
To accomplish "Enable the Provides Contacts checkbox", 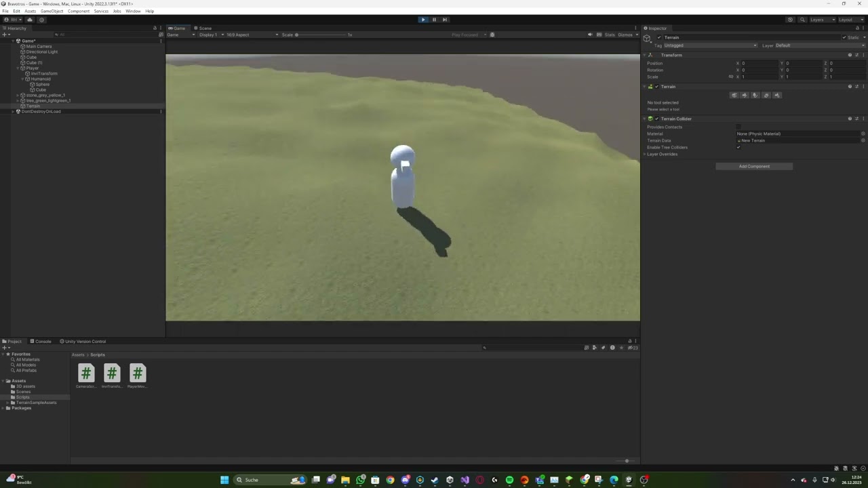I will pos(738,127).
